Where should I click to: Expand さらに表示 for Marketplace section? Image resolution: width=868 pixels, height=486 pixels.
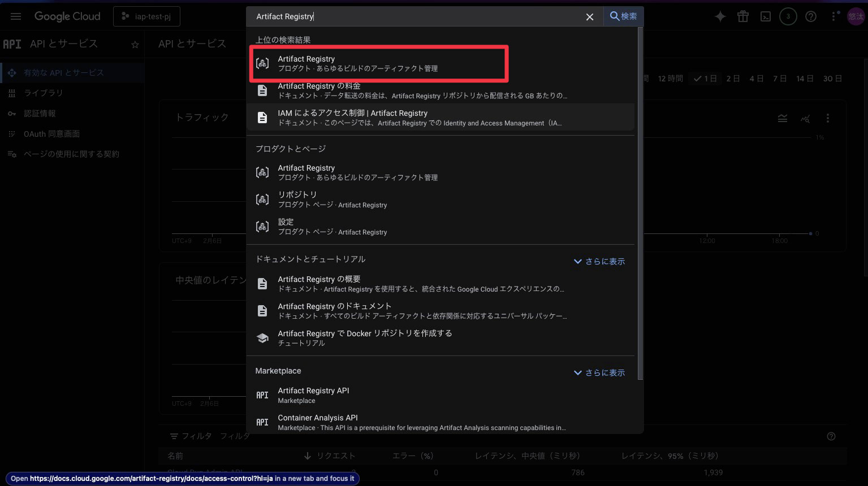599,373
